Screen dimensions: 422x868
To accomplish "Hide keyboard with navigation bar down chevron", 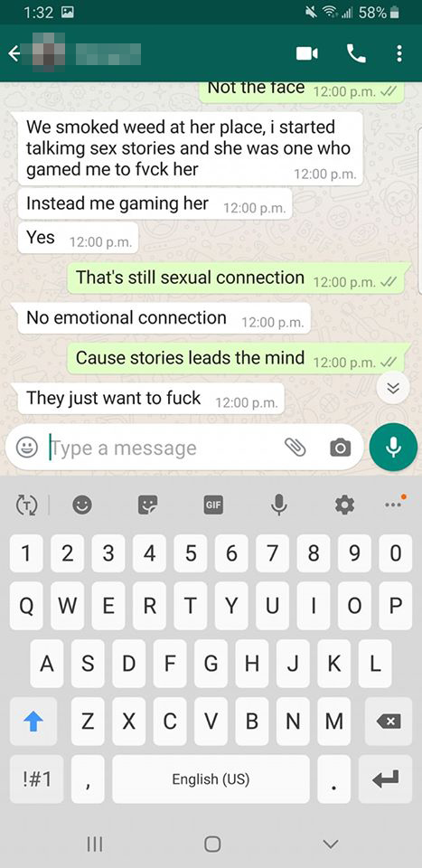I will 331,844.
